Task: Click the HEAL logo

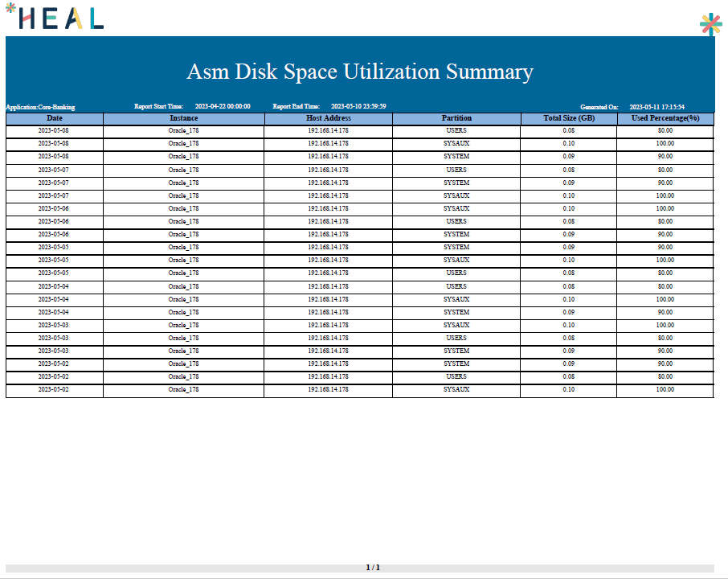Action: [55, 18]
